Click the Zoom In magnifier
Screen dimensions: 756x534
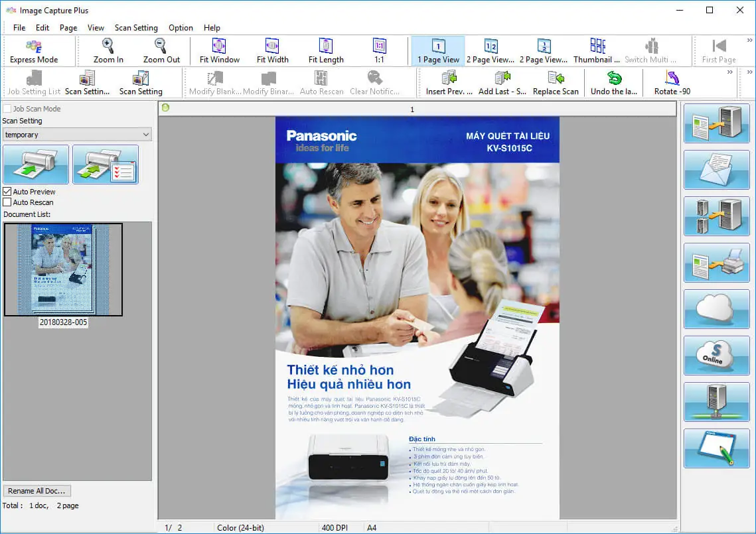(x=108, y=51)
